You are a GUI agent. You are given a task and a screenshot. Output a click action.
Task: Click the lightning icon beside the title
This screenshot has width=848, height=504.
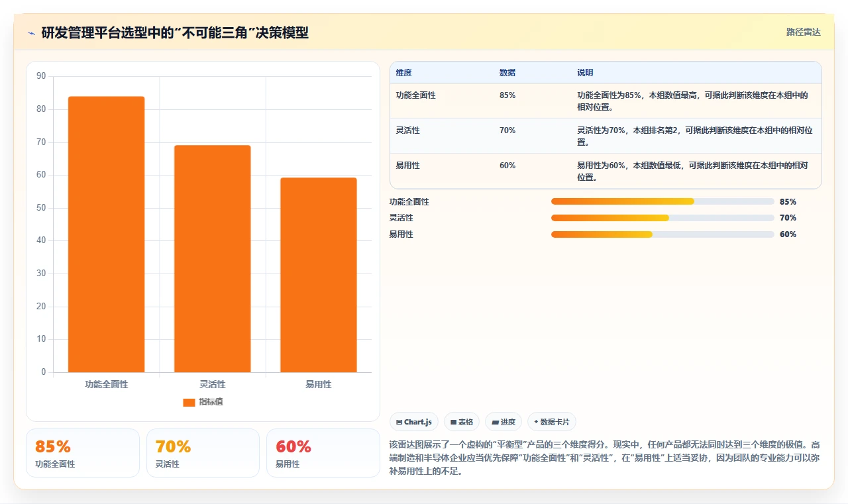click(x=31, y=32)
